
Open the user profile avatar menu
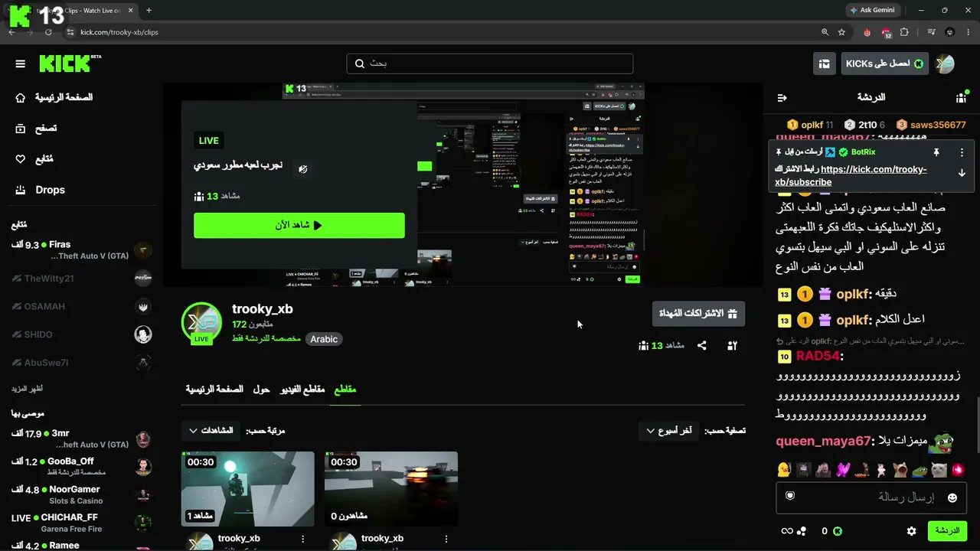coord(945,64)
